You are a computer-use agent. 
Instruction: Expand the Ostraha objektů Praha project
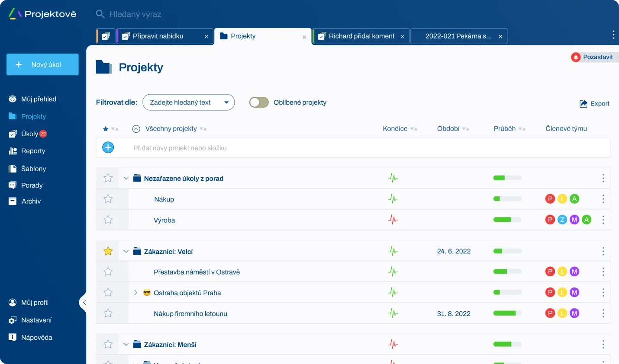(135, 292)
